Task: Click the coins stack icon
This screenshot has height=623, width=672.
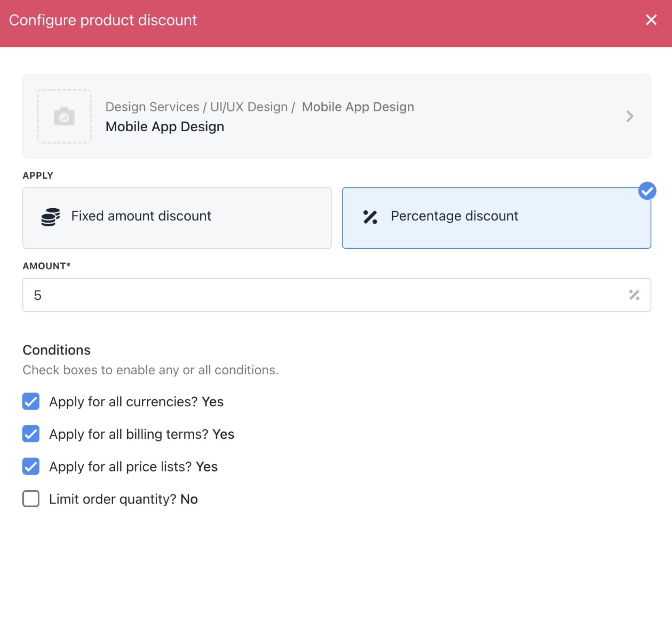Action: click(51, 217)
